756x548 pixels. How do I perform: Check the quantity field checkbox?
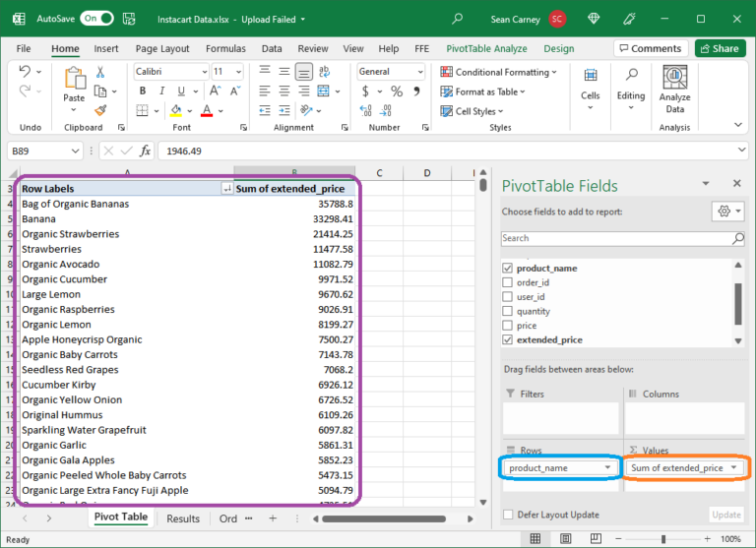coord(508,311)
